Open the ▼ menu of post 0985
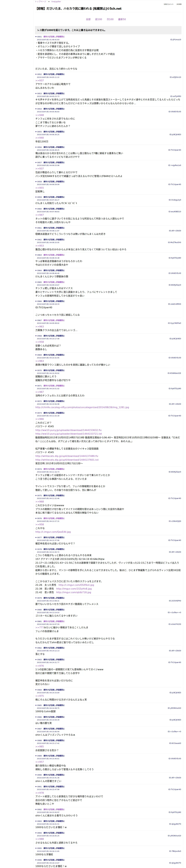Screen dimensions: 186x868 (36, 705)
